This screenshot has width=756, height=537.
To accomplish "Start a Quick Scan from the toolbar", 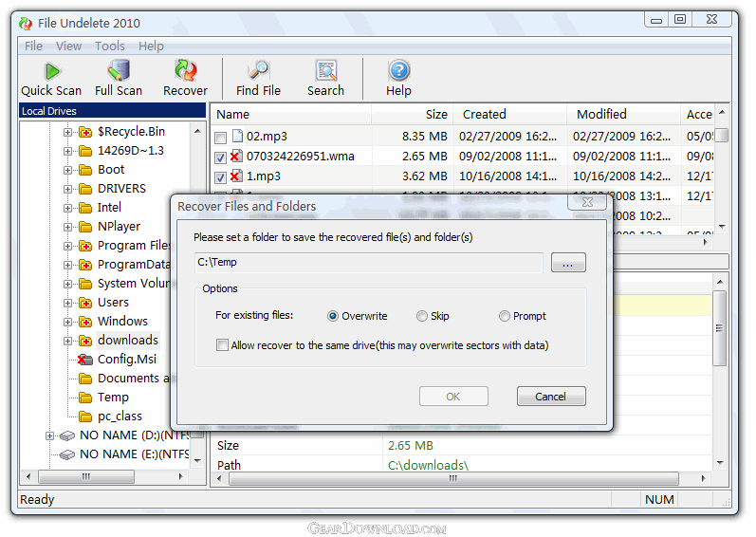I will click(x=51, y=79).
